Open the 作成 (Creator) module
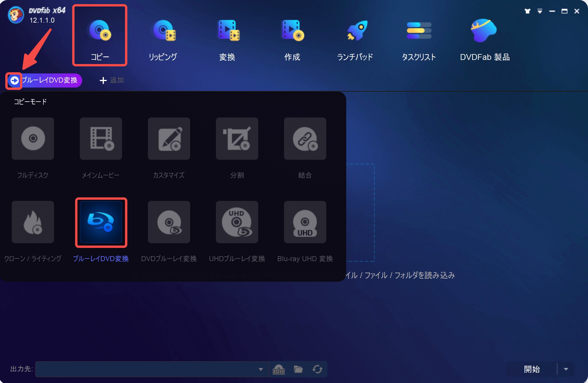This screenshot has width=588, height=383. [292, 40]
